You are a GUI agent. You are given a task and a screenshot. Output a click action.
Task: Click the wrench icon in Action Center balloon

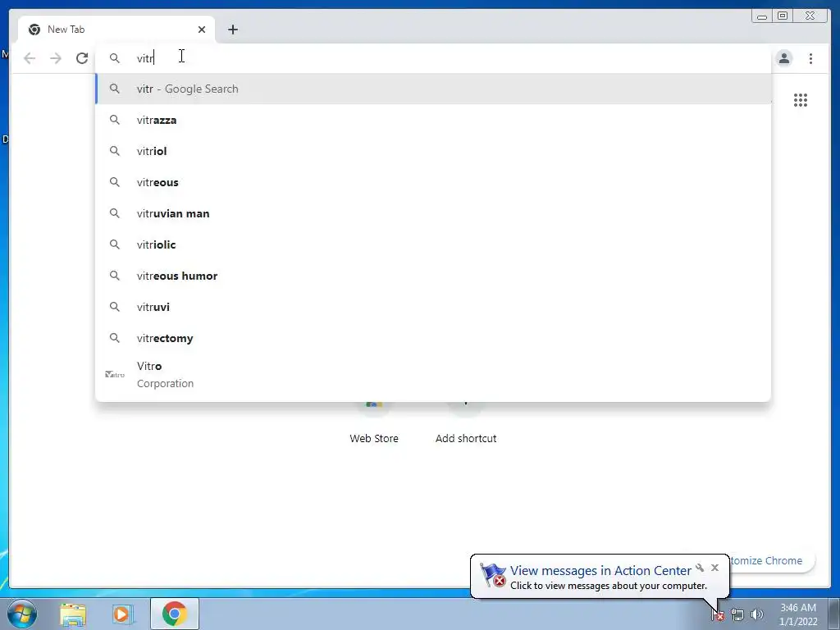coord(700,568)
